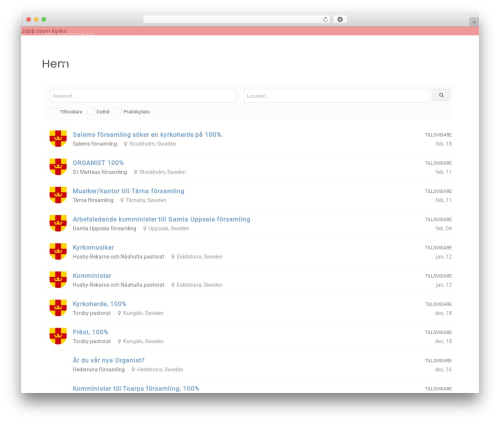Click the round icon beside the address bar
Image resolution: width=500 pixels, height=423 pixels.
[340, 20]
